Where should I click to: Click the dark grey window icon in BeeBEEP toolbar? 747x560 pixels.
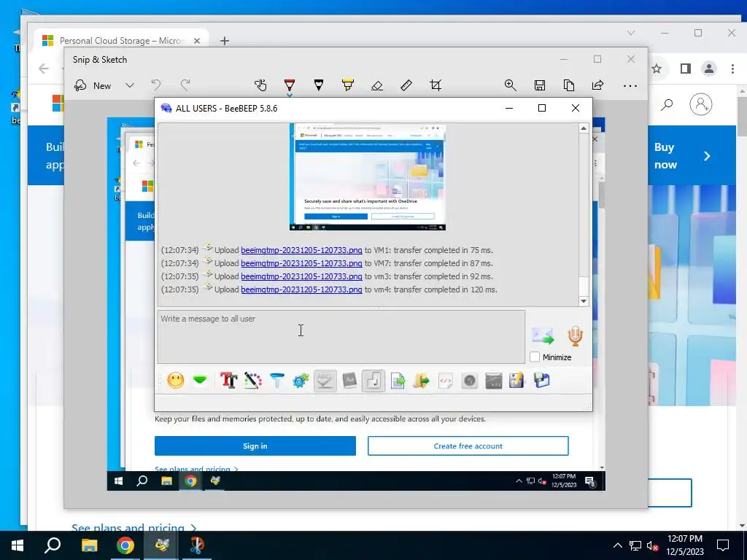pos(494,381)
